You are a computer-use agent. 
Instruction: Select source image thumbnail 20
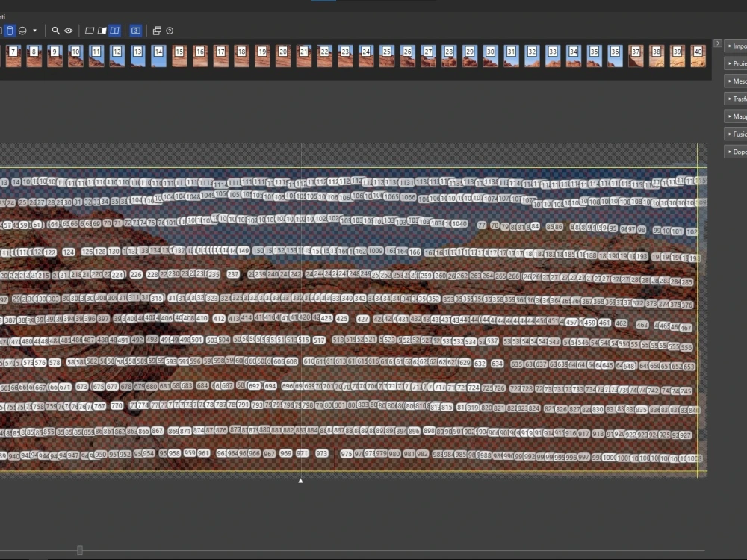pyautogui.click(x=283, y=56)
